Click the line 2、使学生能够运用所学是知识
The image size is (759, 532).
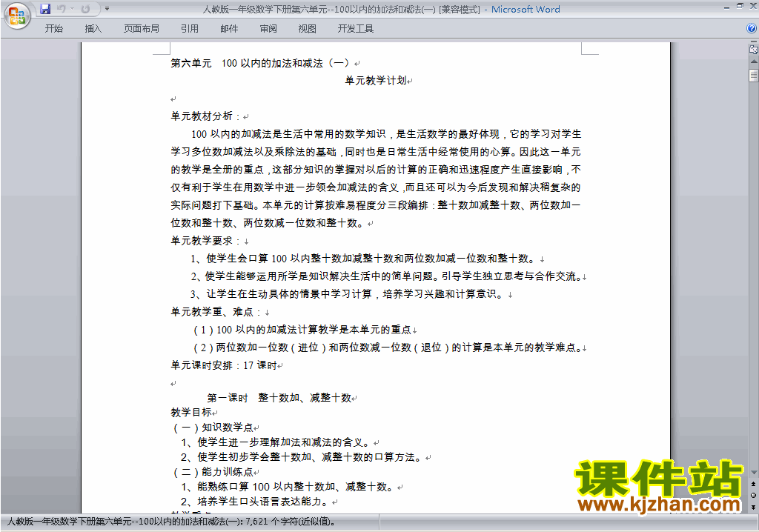[x=385, y=276]
